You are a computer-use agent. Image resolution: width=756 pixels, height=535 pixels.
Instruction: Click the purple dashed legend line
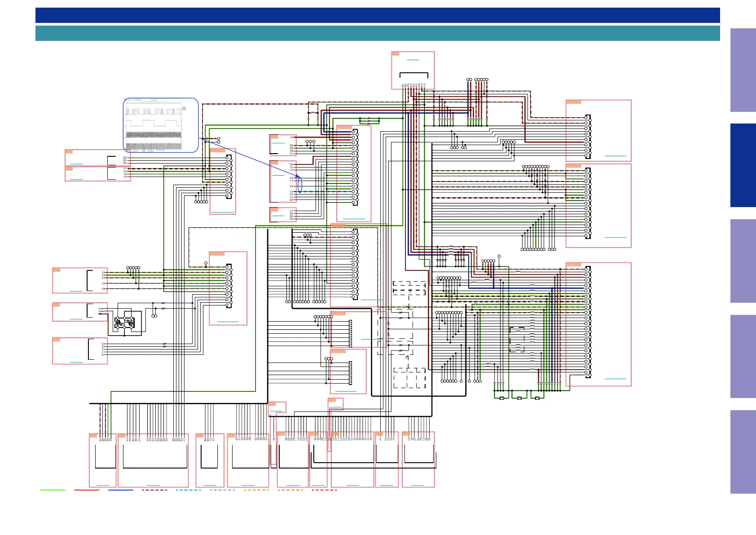coord(222,490)
